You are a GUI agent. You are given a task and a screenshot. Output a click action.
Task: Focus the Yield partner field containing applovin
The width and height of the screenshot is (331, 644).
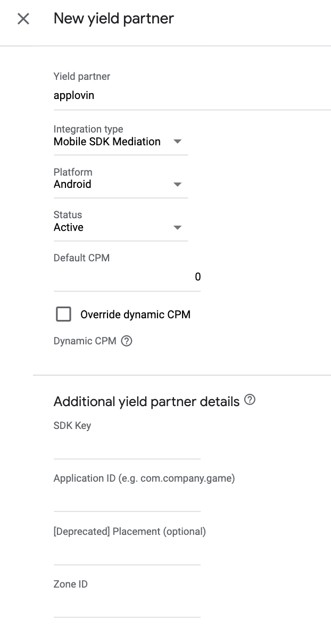[x=192, y=96]
